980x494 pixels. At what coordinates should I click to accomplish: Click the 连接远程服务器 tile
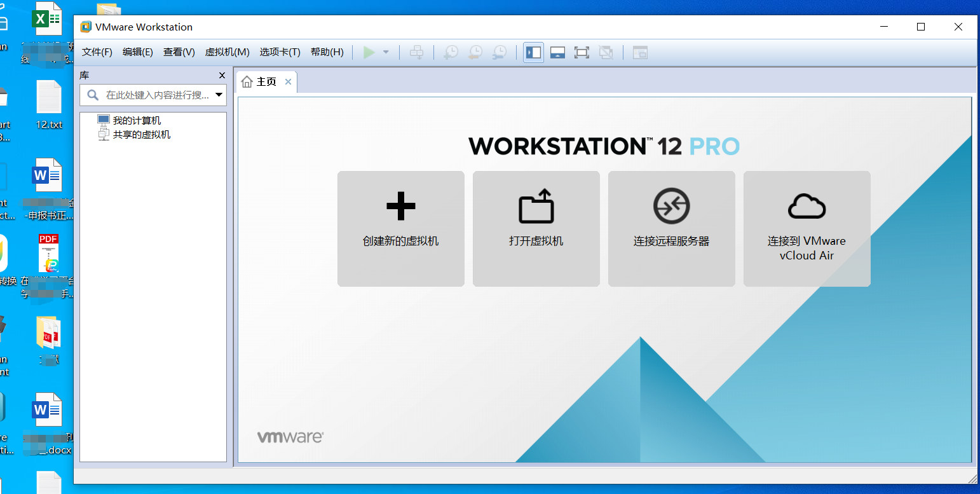pyautogui.click(x=672, y=229)
